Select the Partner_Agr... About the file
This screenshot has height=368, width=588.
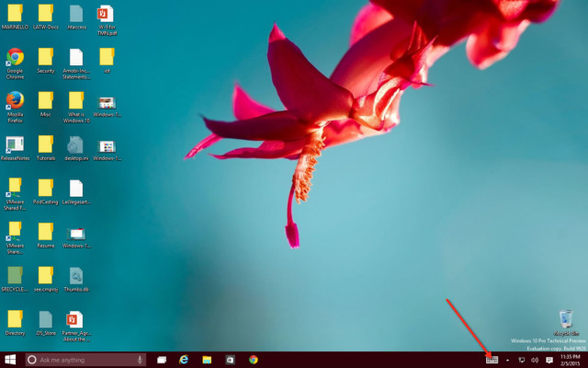click(76, 326)
